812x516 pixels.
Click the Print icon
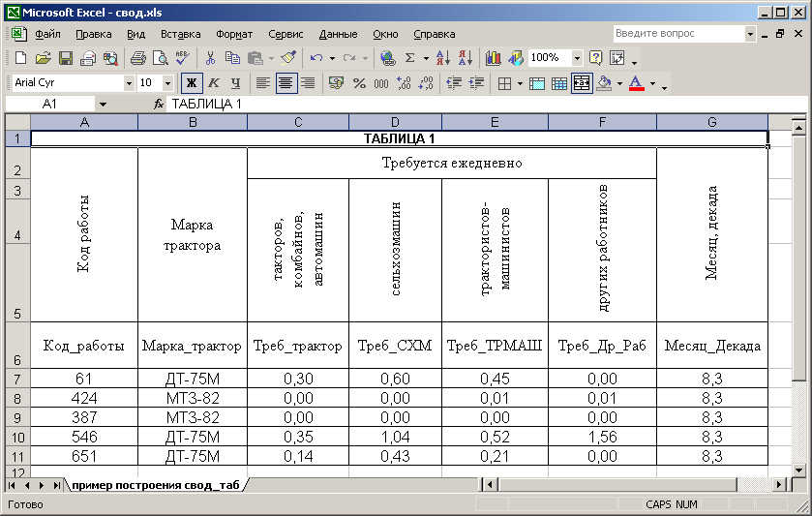pyautogui.click(x=137, y=58)
